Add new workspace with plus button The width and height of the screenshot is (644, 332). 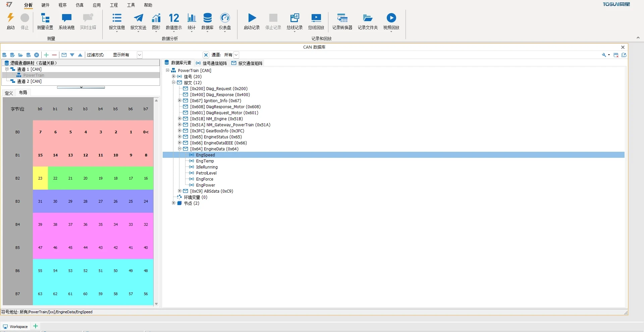(36, 326)
